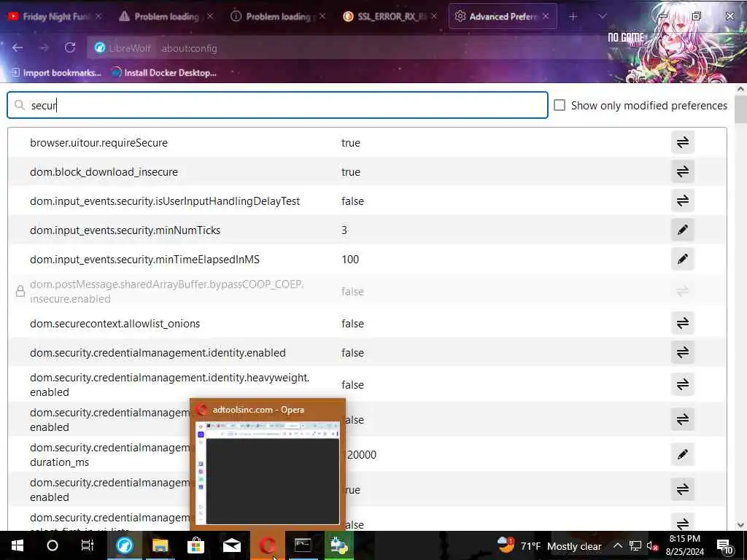The image size is (747, 560).
Task: Open the taskbar clock and date
Action: [x=684, y=545]
